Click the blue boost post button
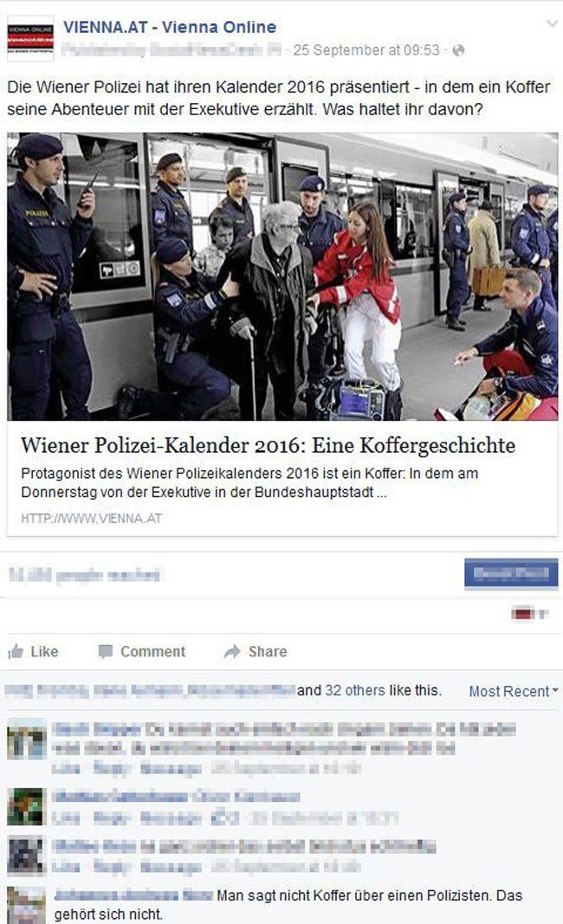563x924 pixels. [511, 573]
